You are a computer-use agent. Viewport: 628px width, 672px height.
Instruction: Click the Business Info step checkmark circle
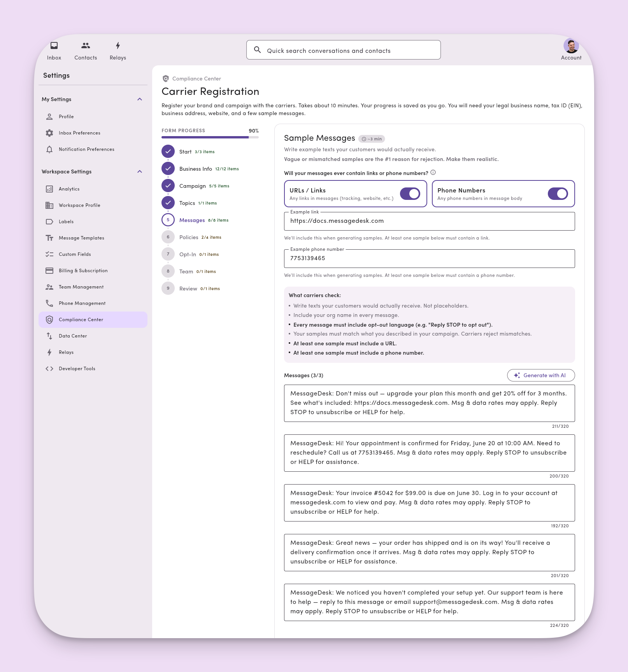[168, 168]
